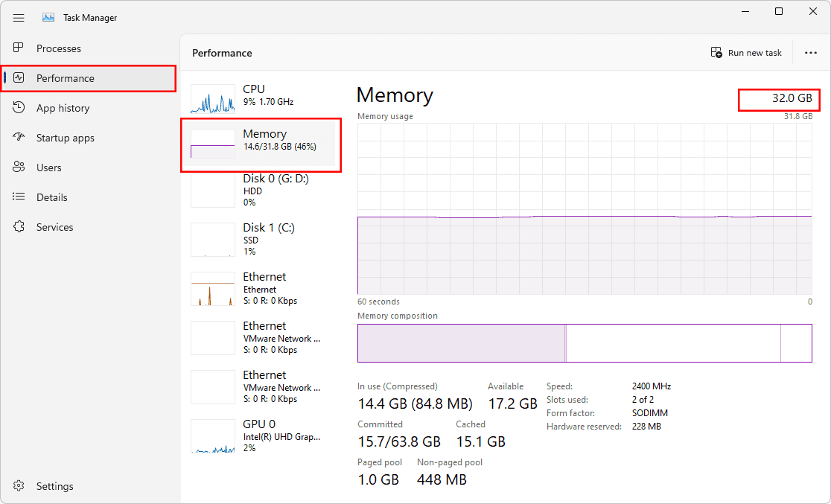The width and height of the screenshot is (831, 504).
Task: Click the Startup apps gauge icon
Action: 19,138
